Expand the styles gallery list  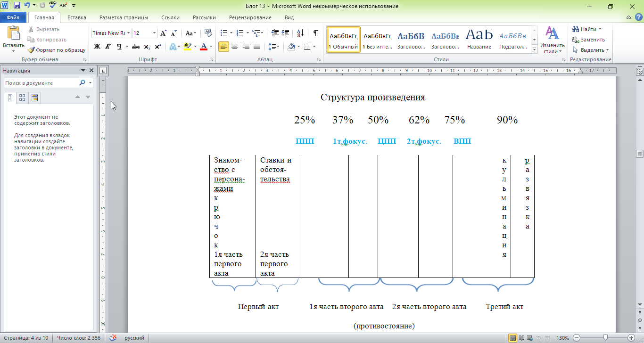tap(534, 49)
